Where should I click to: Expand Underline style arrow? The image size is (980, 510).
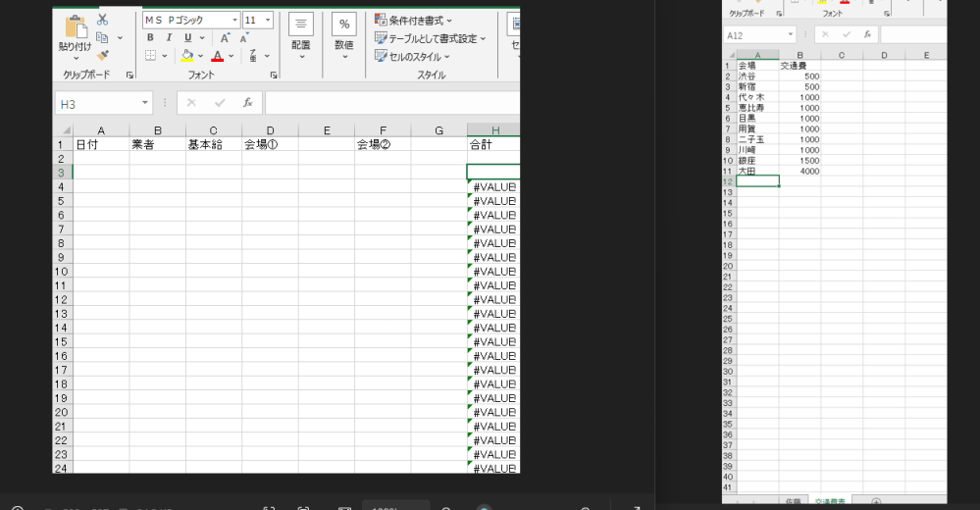pos(202,38)
